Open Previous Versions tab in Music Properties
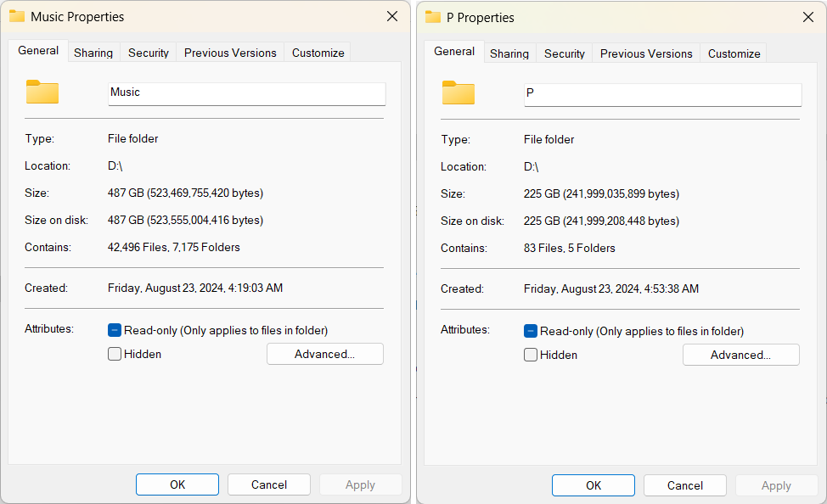This screenshot has width=827, height=504. click(x=230, y=53)
